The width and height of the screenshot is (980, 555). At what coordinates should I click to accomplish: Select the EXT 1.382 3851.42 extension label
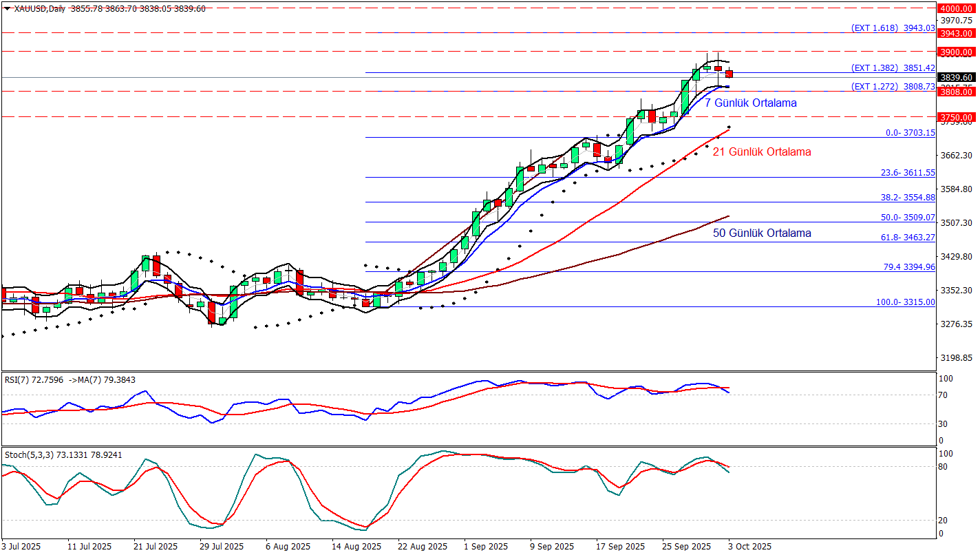pos(893,67)
